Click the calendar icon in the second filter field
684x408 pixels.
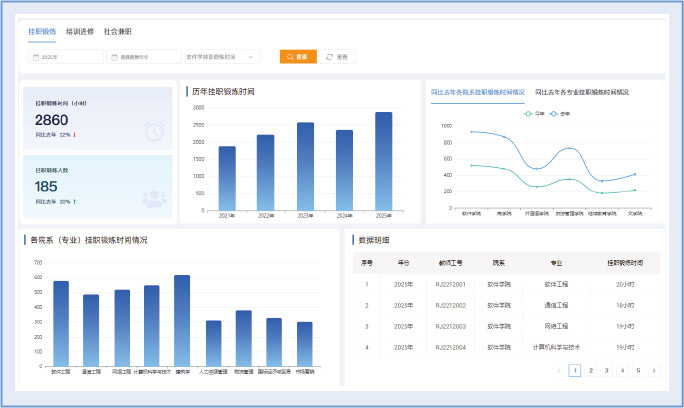point(114,57)
